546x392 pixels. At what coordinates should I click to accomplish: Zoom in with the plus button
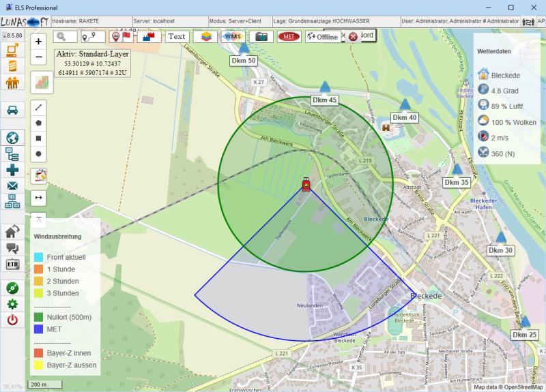(x=39, y=42)
